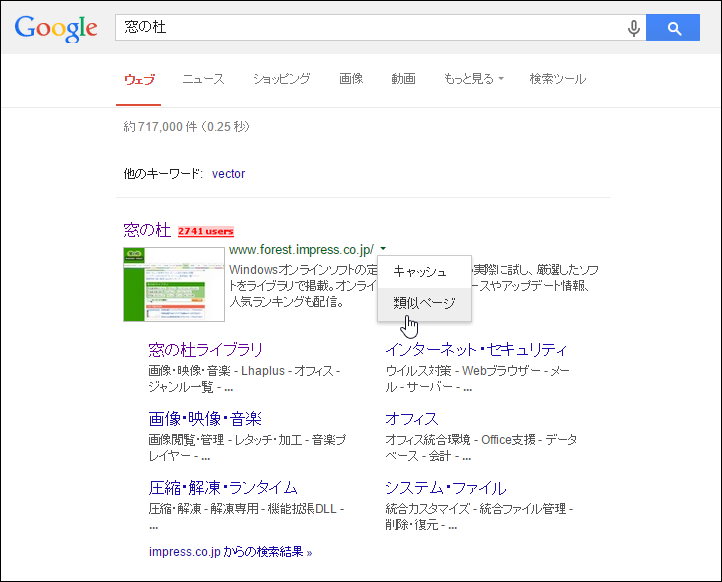Viewport: 722px width, 582px height.
Task: Open the システム・ファイル sitelink
Action: (x=445, y=488)
